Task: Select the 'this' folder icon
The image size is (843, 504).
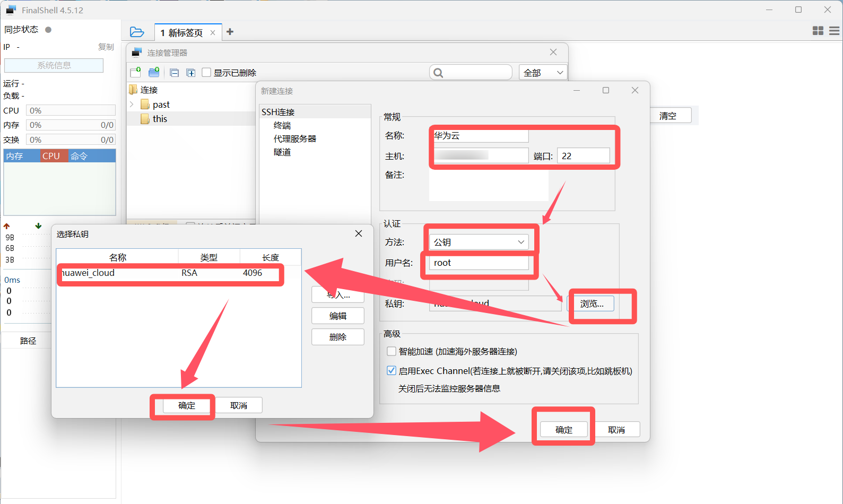Action: tap(145, 119)
